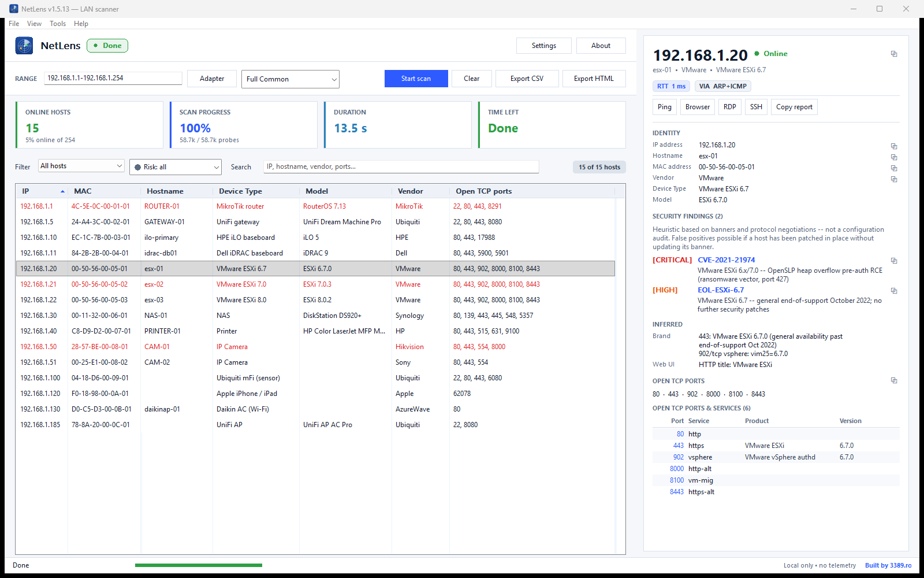Screen dimensions: 924x578
Task: Sort by the Device Type column header
Action: coord(256,191)
